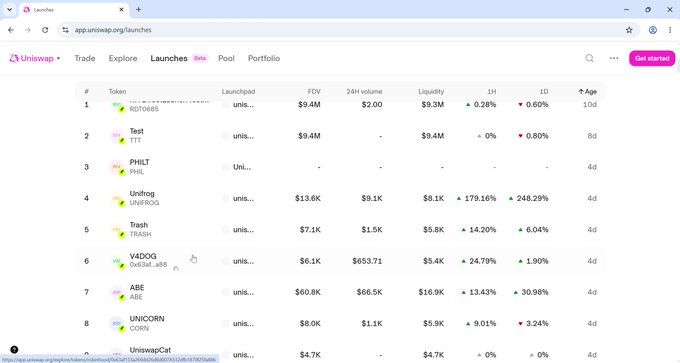The height and width of the screenshot is (363, 680).
Task: Bookmark this page with the star
Action: [629, 30]
